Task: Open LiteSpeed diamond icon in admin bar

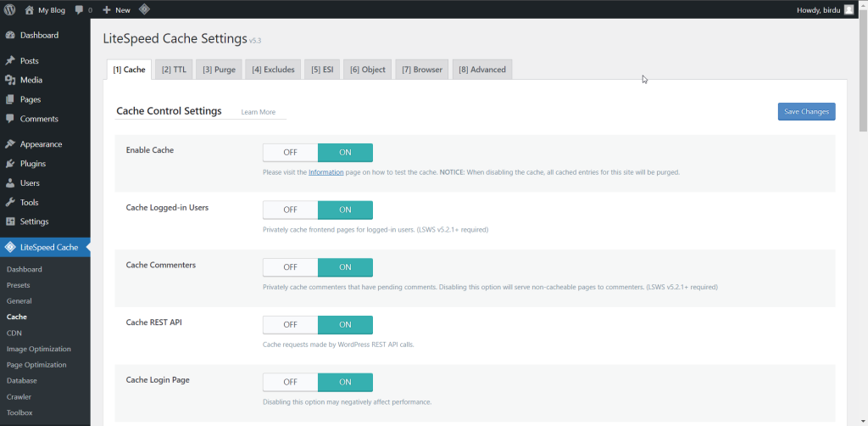Action: pos(144,9)
